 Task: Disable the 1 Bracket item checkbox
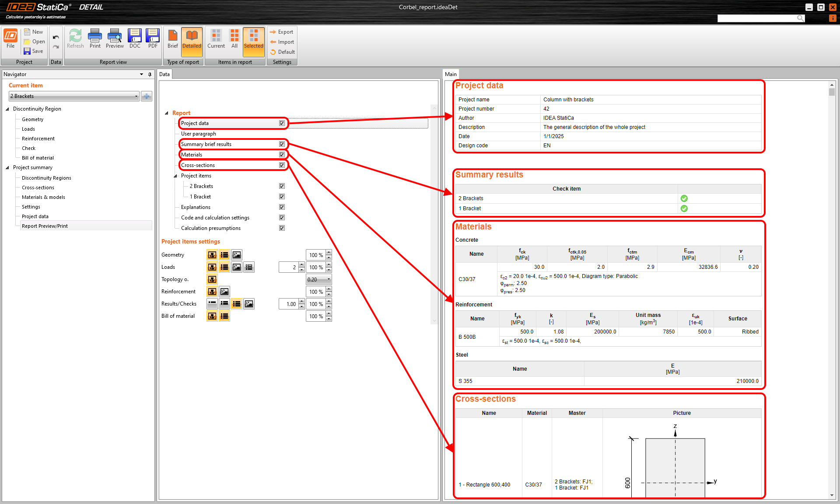[x=282, y=197]
